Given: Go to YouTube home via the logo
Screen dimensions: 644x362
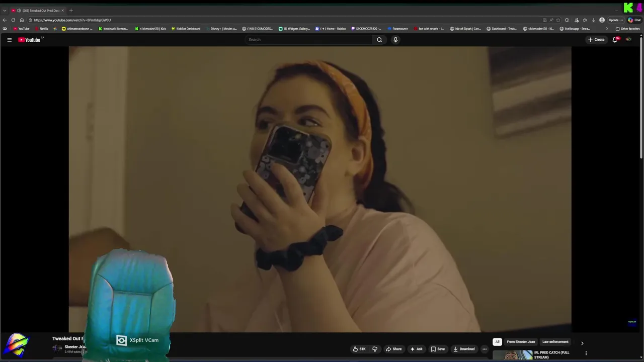Looking at the screenshot, I should coord(29,40).
